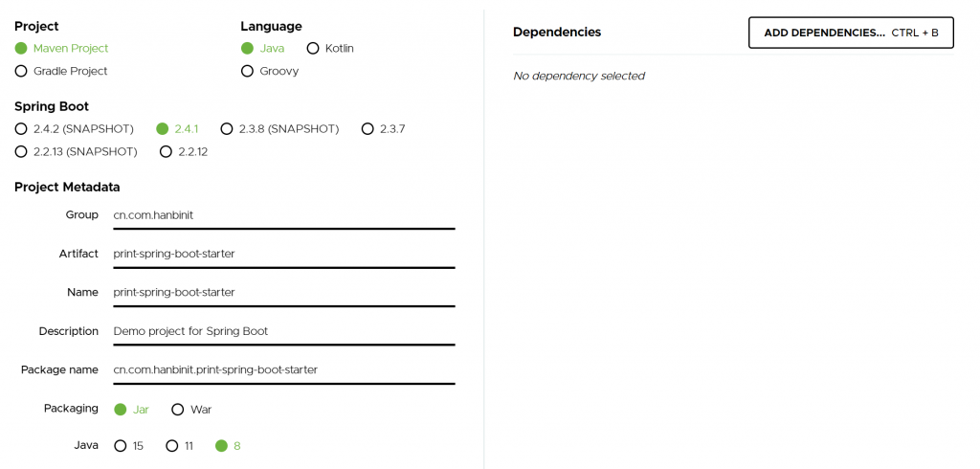Screen dimensions: 980x469
Task: Choose Java as the language
Action: 262,48
